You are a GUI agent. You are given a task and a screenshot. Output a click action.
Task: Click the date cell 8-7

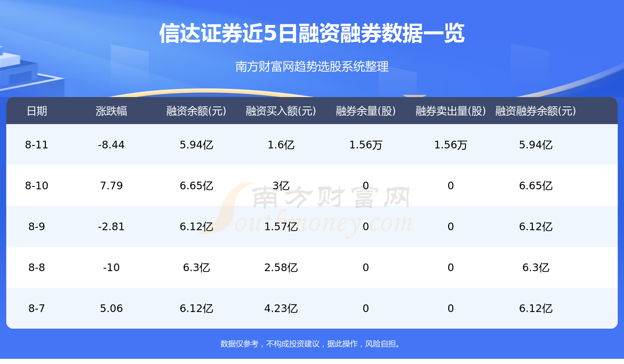coord(37,308)
